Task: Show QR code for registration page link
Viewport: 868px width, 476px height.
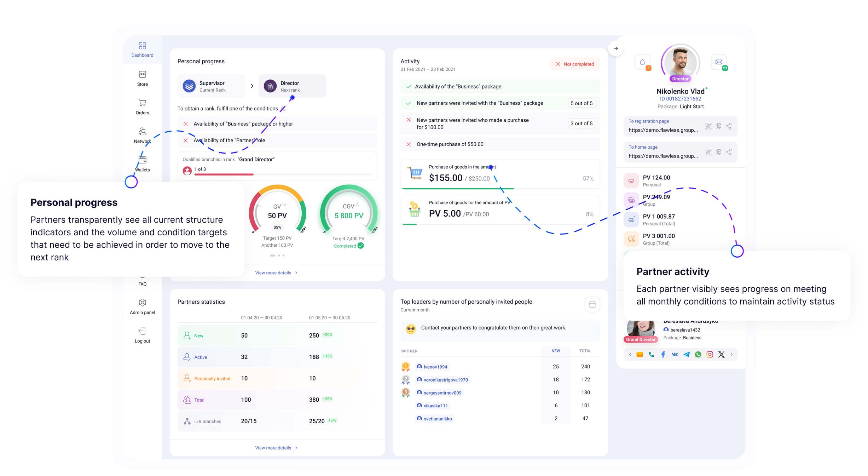Action: tap(708, 126)
